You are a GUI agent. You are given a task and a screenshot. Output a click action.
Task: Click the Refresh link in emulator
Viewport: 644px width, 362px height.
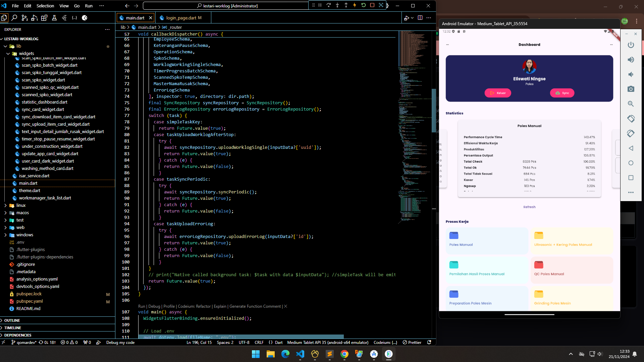tap(529, 207)
